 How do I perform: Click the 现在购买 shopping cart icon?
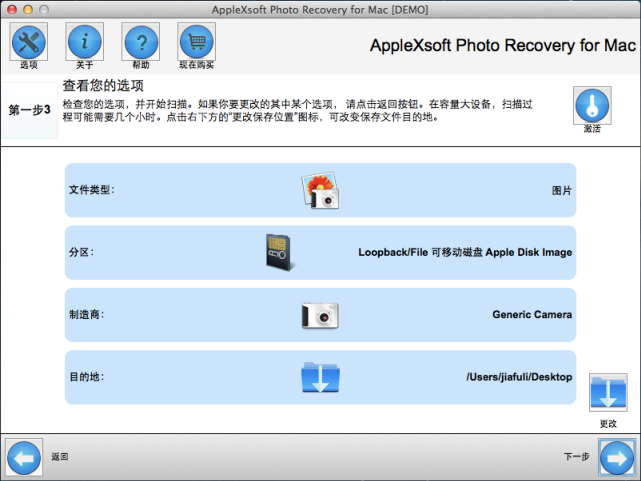[x=197, y=42]
